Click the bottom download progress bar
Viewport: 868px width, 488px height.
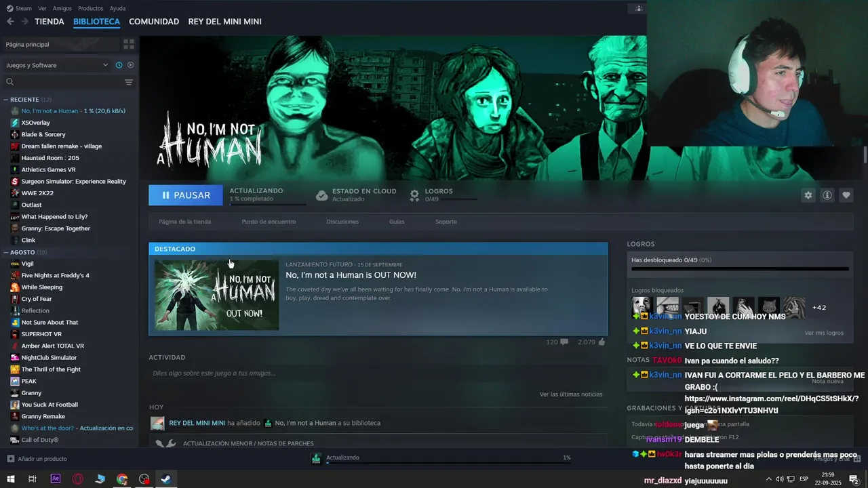[x=448, y=464]
